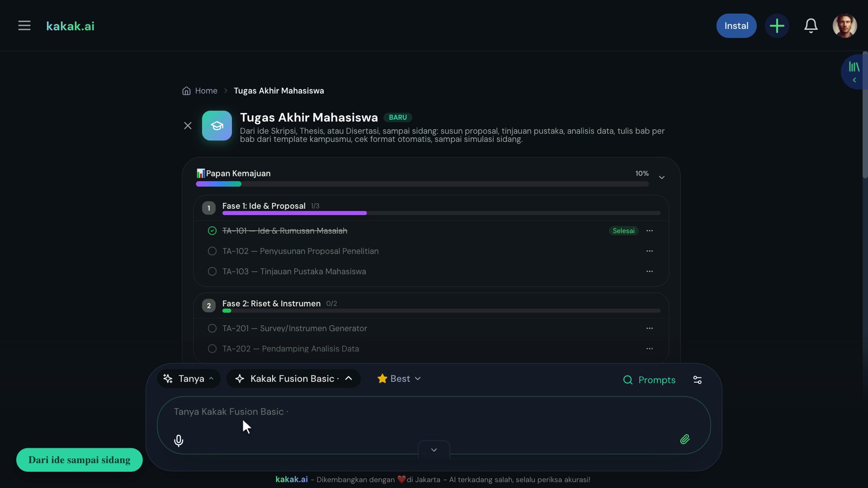Open more options for TA-101
This screenshot has height=488, width=868.
pos(650,231)
